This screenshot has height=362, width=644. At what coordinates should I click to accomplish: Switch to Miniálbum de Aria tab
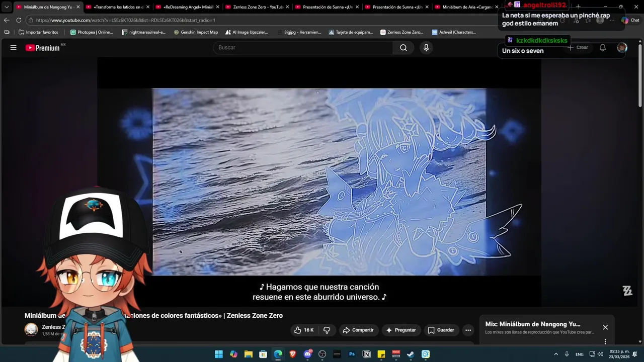(x=467, y=7)
